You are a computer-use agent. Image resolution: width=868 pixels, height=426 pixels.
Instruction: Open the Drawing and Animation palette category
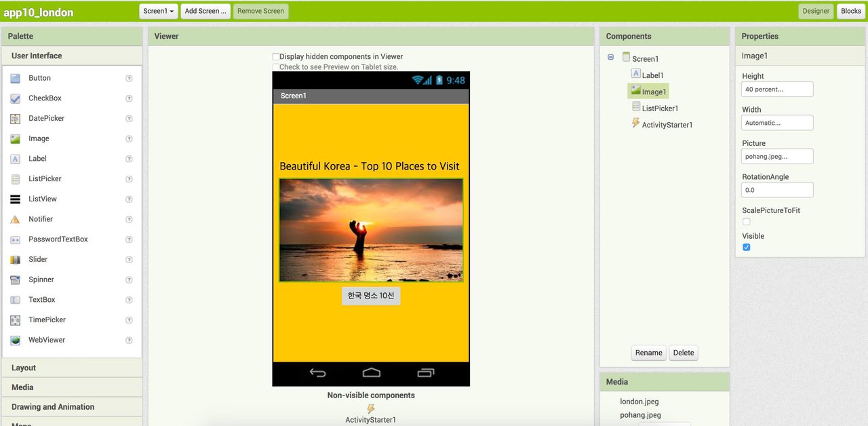(53, 407)
